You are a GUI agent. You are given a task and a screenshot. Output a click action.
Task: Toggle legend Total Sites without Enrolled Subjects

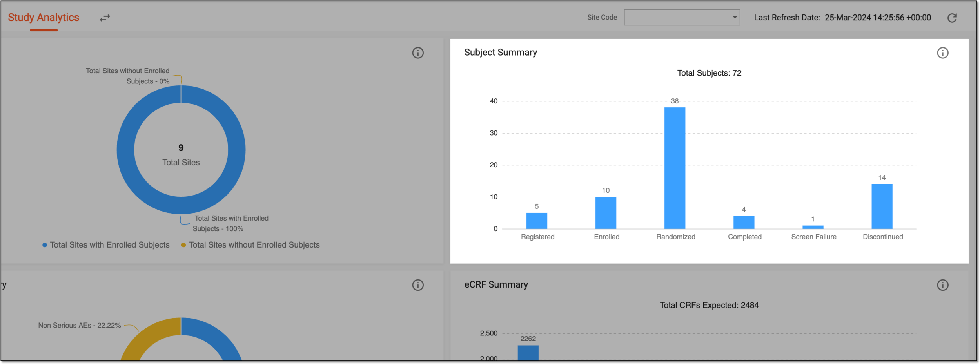(x=250, y=245)
